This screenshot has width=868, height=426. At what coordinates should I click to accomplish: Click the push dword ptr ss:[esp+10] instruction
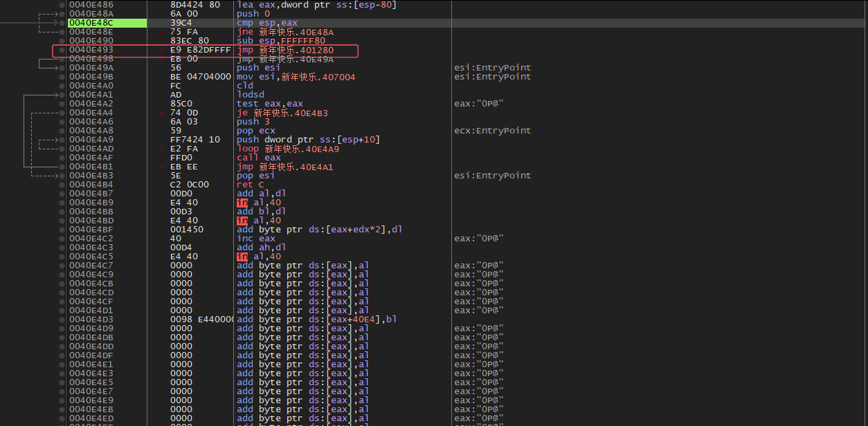click(x=308, y=140)
